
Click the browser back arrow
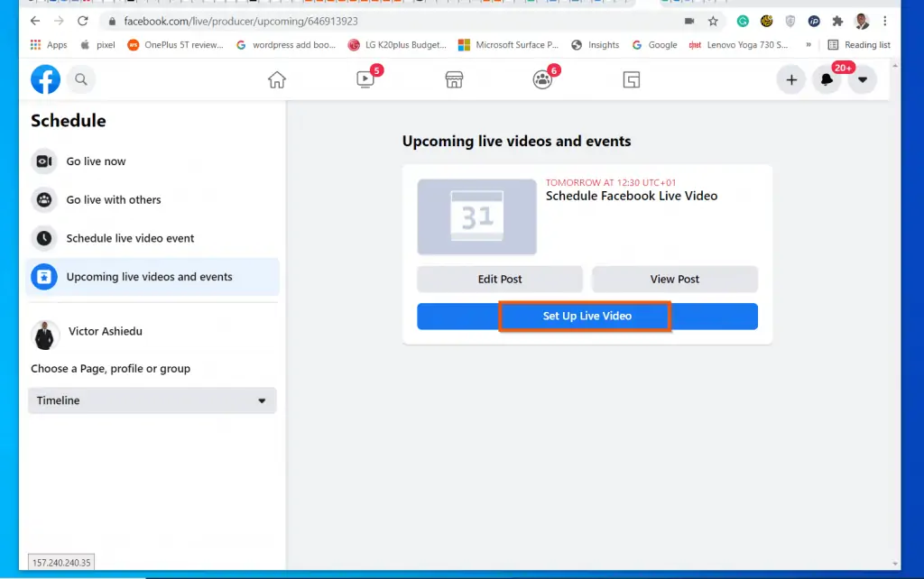pyautogui.click(x=35, y=22)
